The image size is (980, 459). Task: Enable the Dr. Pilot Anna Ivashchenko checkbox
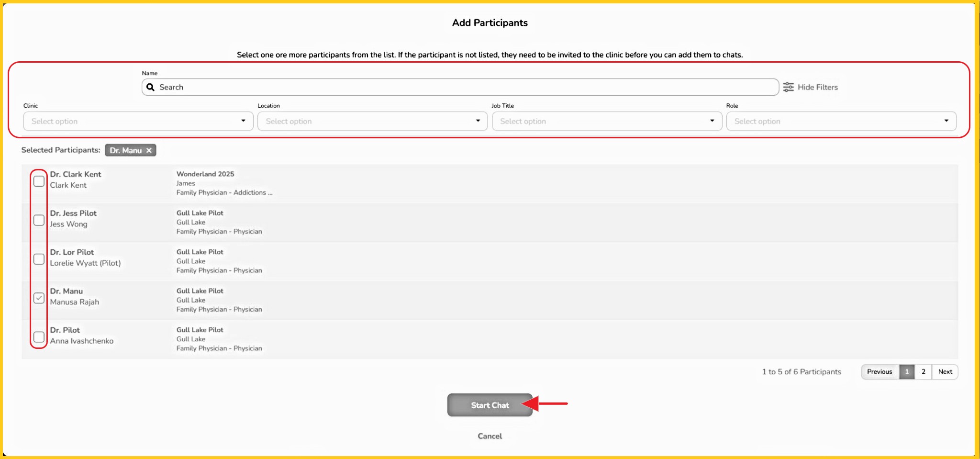(39, 337)
